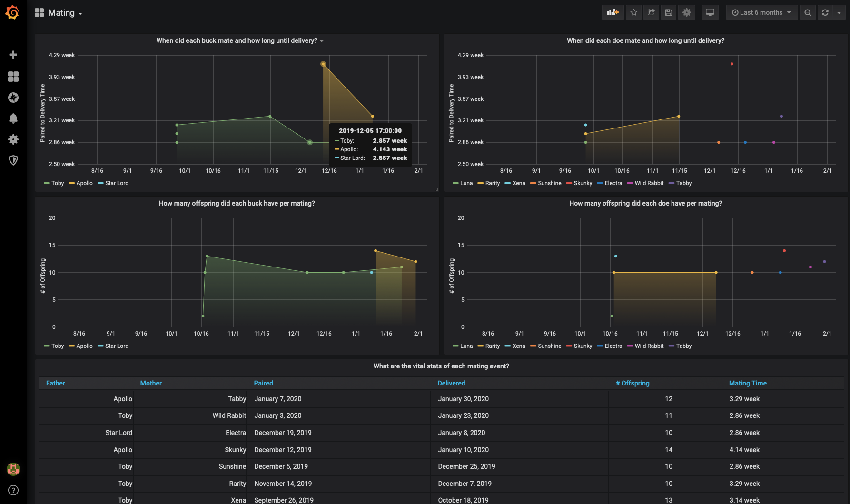Image resolution: width=850 pixels, height=504 pixels.
Task: Open the buck mating panel title menu
Action: 240,40
